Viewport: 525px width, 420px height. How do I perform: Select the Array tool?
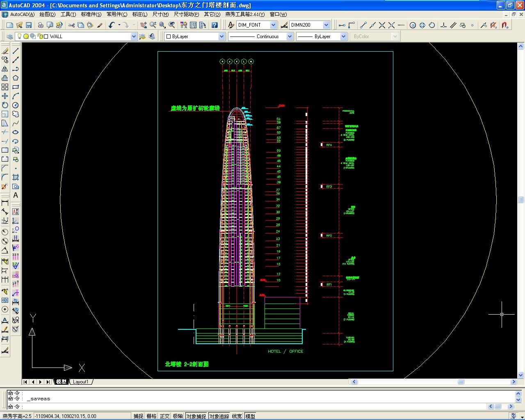tap(5, 87)
